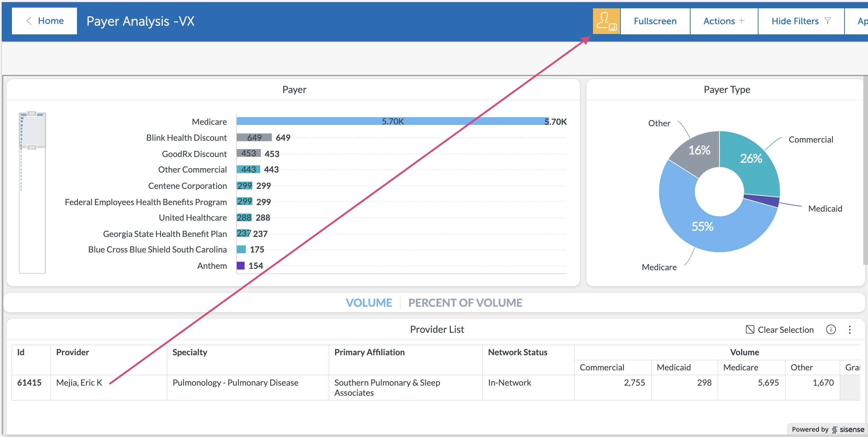Click the Provider column header
The width and height of the screenshot is (868, 437).
[x=73, y=352]
